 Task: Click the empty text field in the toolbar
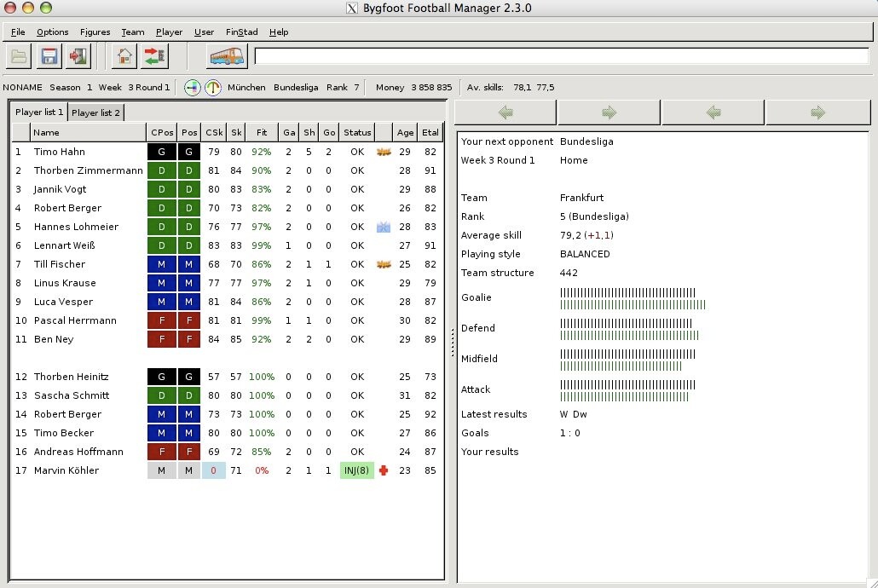click(x=561, y=56)
